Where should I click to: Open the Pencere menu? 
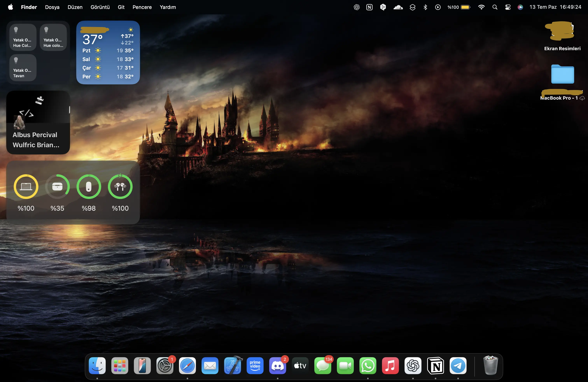coord(142,7)
